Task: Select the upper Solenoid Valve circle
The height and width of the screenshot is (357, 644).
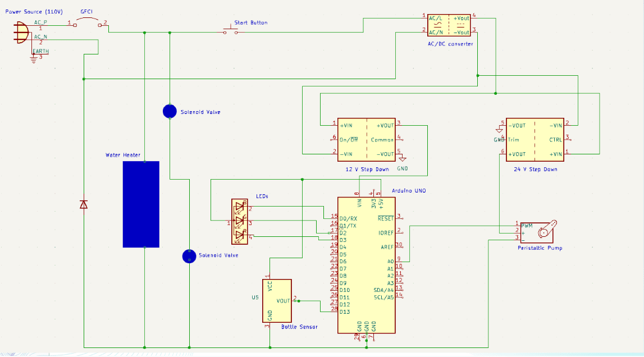Action: (170, 111)
